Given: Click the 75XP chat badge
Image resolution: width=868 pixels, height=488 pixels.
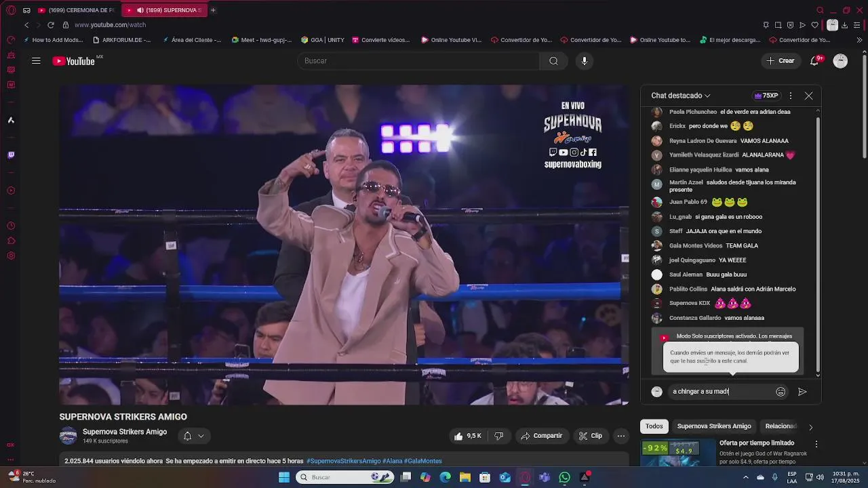Looking at the screenshot, I should click(766, 96).
